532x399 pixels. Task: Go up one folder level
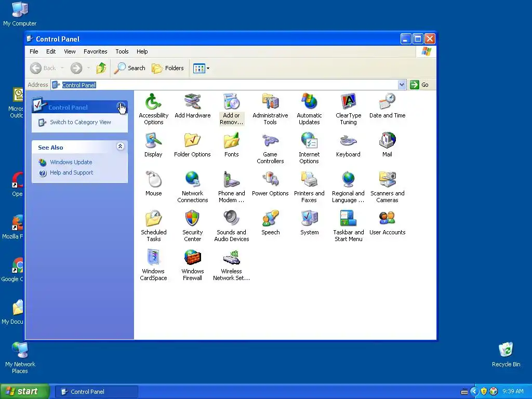(x=101, y=68)
